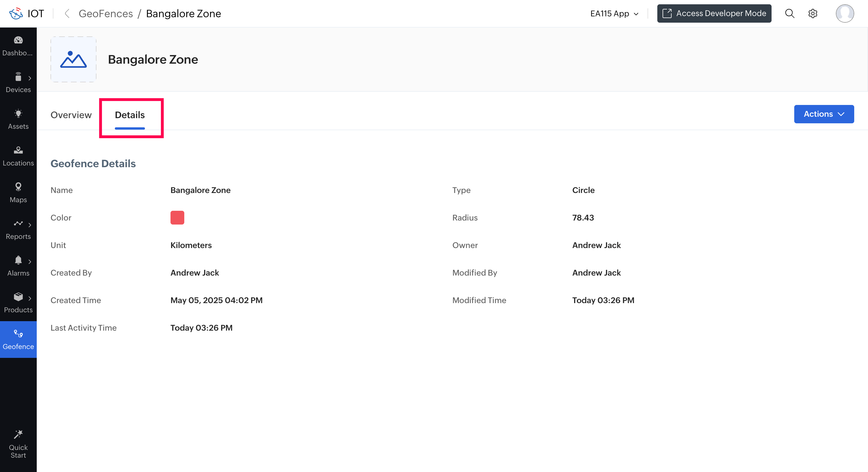This screenshot has width=868, height=472.
Task: Select the Details tab
Action: point(130,115)
